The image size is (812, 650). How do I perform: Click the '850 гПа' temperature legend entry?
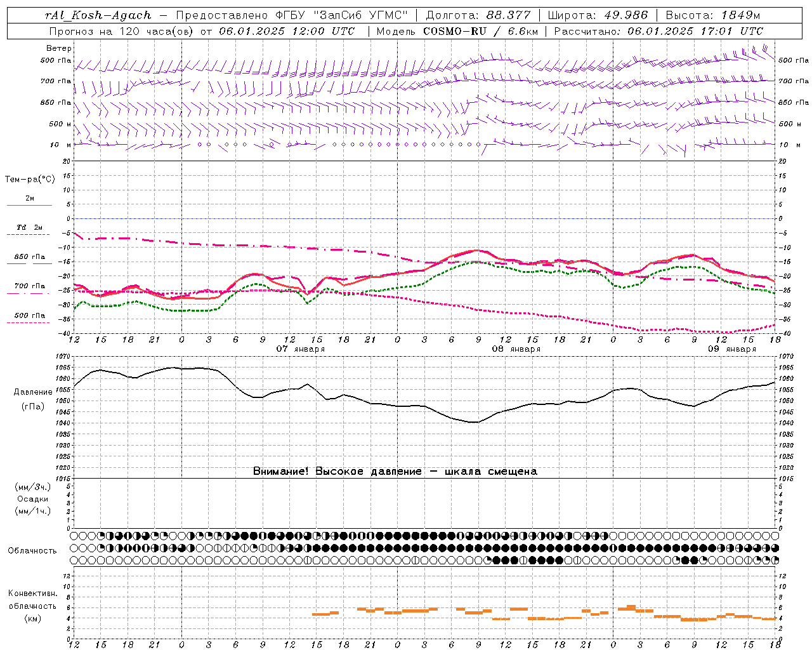(30, 257)
